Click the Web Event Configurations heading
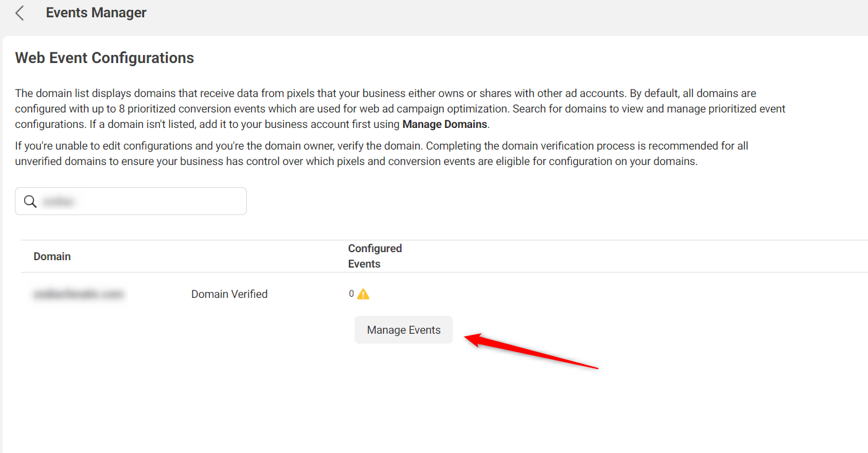This screenshot has height=453, width=868. click(105, 58)
